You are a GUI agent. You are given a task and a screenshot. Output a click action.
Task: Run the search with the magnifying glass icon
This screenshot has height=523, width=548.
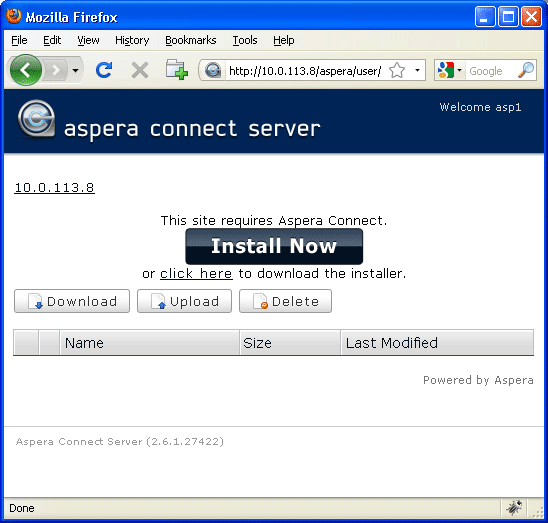(526, 70)
